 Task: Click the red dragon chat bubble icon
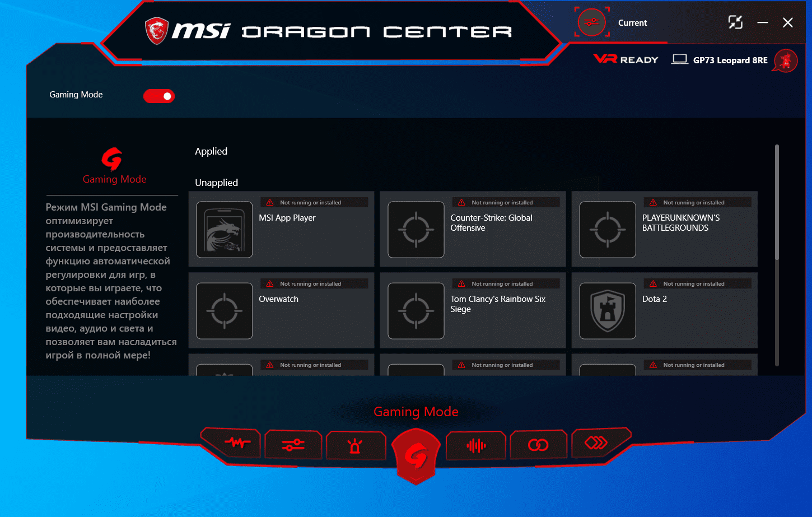[x=785, y=60]
